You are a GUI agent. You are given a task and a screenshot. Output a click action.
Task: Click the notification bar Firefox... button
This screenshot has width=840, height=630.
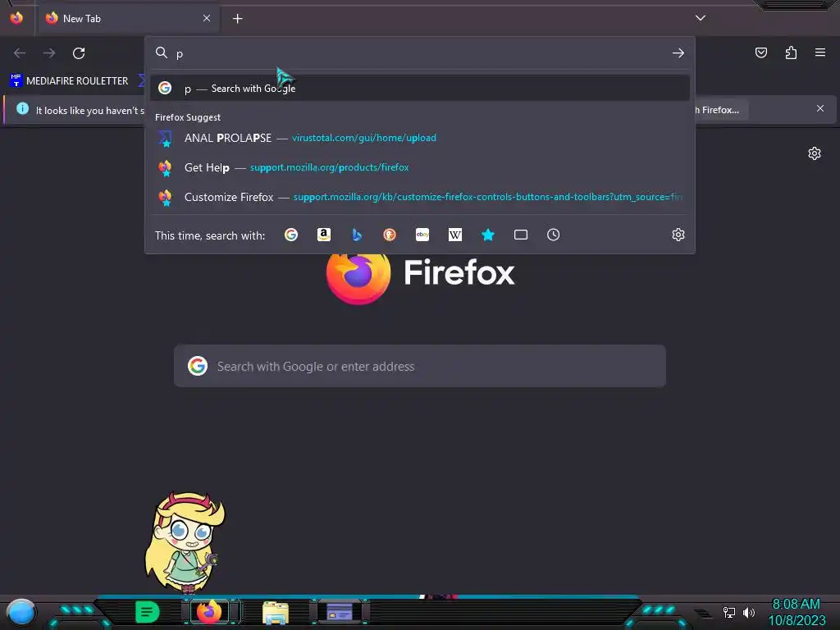pos(721,110)
